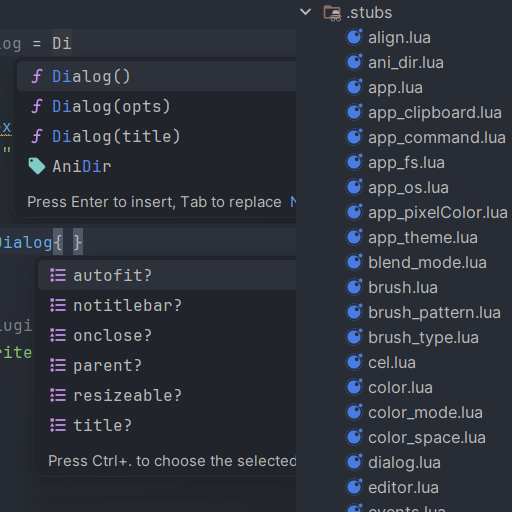Click the align.lua file icon
Screen dimensions: 512x512
pyautogui.click(x=354, y=37)
